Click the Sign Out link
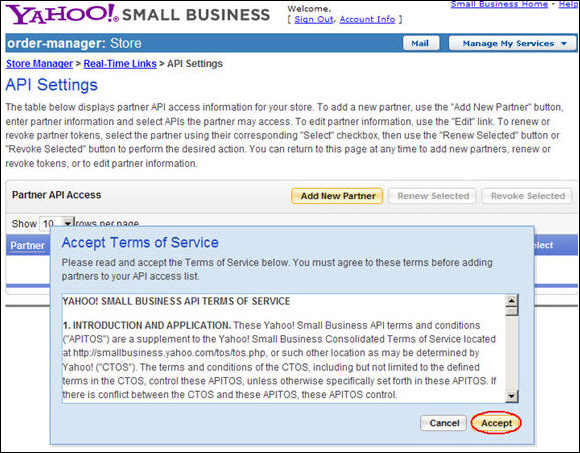580x453 pixels. [314, 20]
